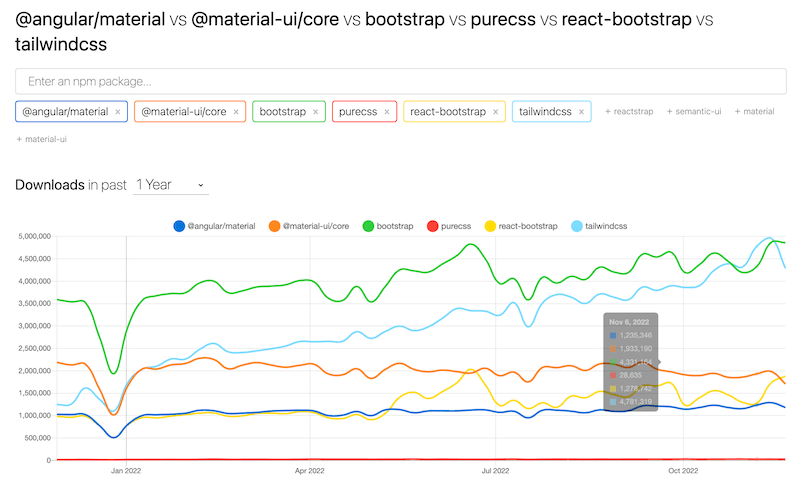Remove the tailwindcss package tag
This screenshot has height=486, width=800.
pos(581,112)
